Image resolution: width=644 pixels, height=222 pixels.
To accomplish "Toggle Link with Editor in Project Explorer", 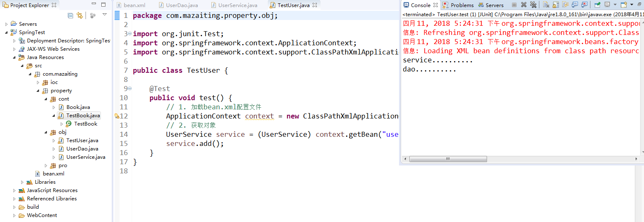I will coord(80,15).
